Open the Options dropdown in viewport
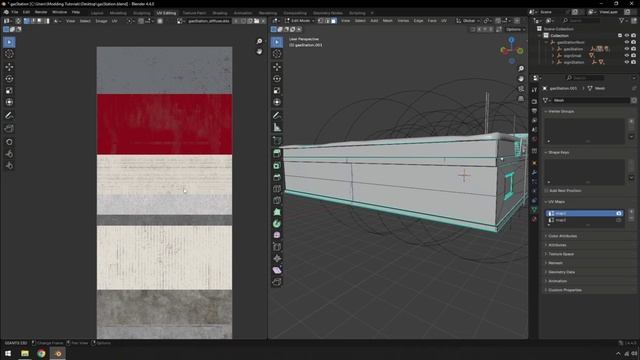This screenshot has height=360, width=640. tap(515, 29)
